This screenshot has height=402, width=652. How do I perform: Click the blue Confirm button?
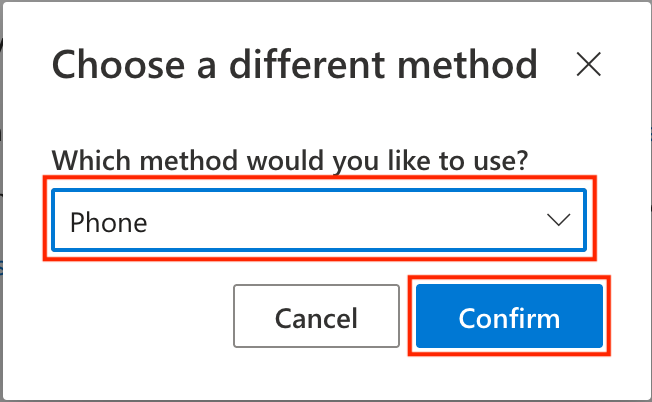[x=509, y=316]
